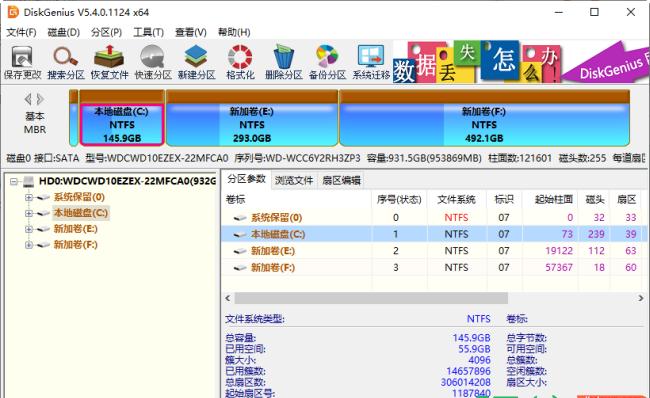Click the used space value 55.9GB

(x=474, y=349)
